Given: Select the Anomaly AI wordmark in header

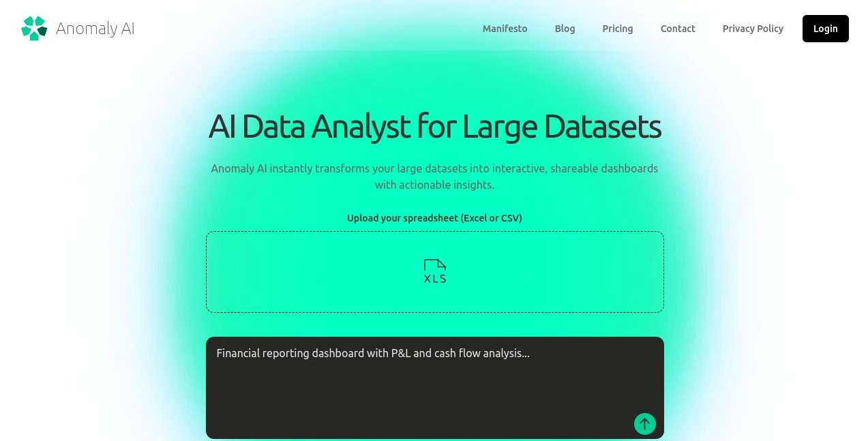Looking at the screenshot, I should click(x=95, y=28).
